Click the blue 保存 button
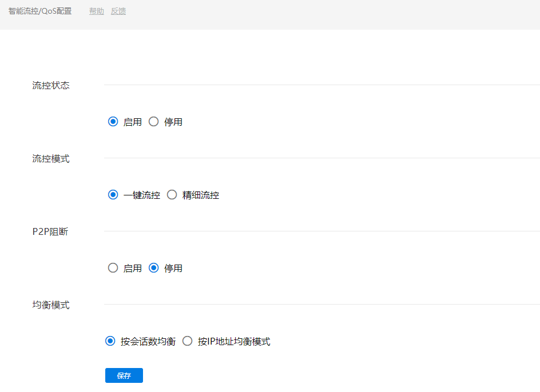540x392 pixels. point(124,375)
